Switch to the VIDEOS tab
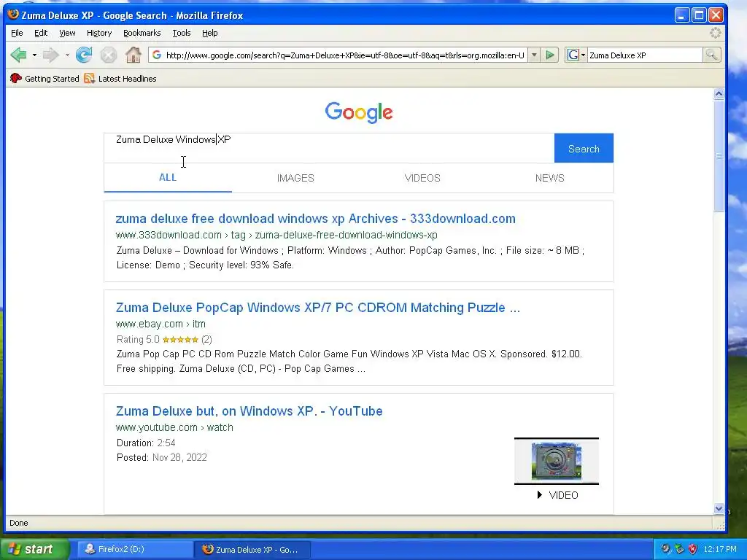 click(422, 178)
